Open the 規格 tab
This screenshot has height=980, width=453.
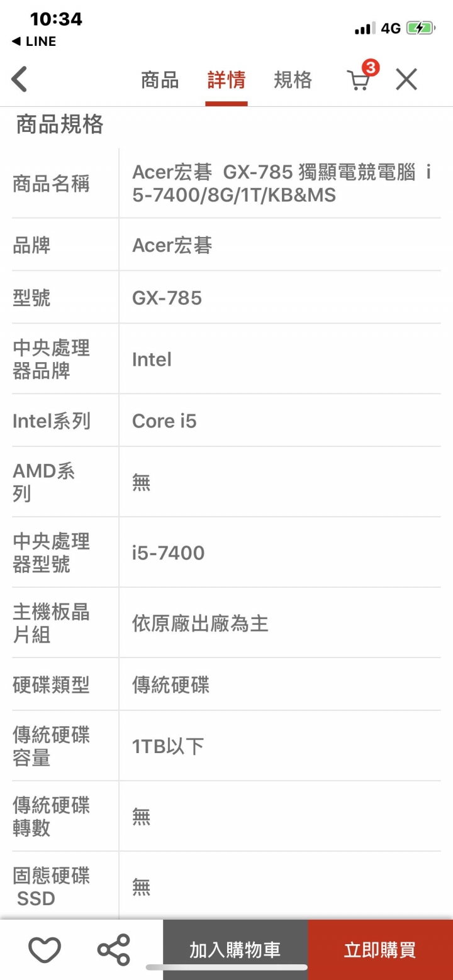[x=293, y=80]
